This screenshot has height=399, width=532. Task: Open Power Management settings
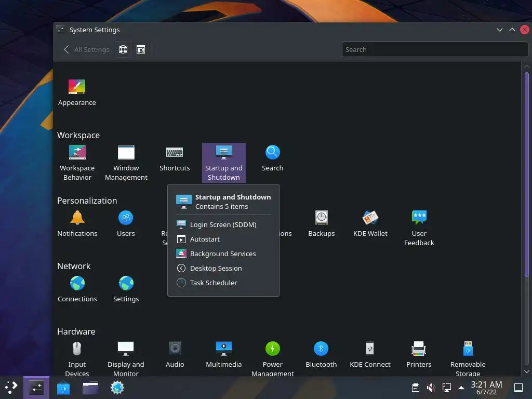[x=272, y=359]
